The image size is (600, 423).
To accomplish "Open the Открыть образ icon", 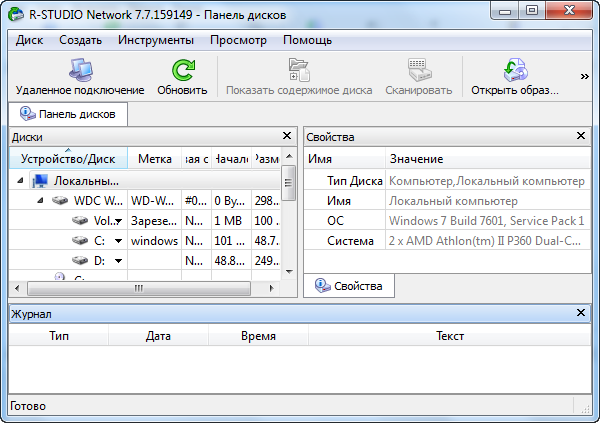I will coord(515,70).
